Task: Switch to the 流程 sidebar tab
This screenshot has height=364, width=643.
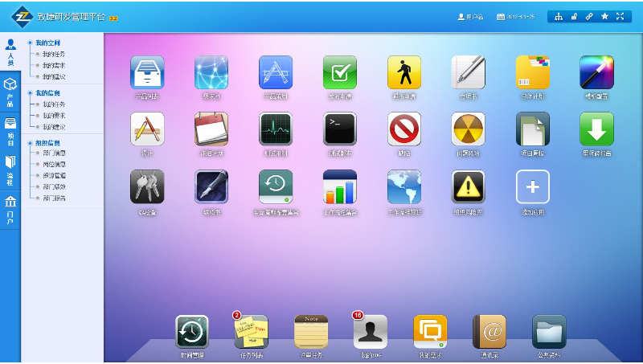Action: click(x=10, y=170)
